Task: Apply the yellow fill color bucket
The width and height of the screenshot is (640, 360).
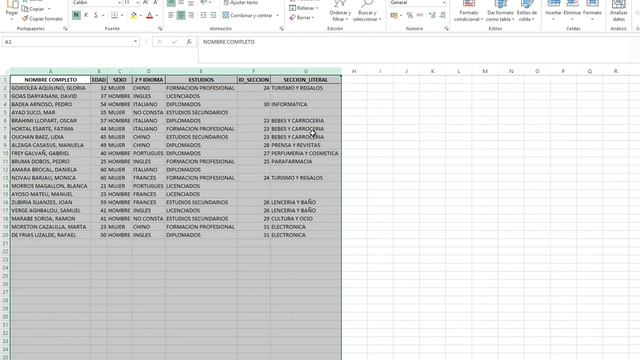Action: pos(133,16)
